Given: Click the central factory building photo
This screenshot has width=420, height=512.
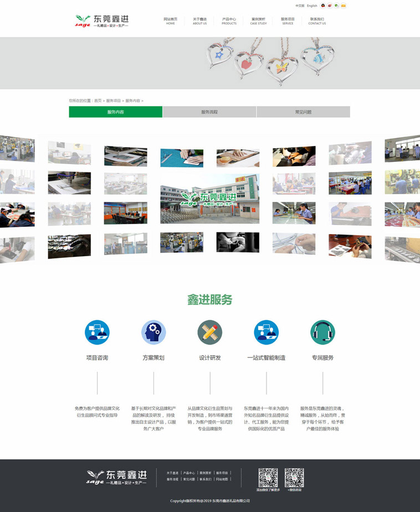Looking at the screenshot, I should tap(210, 198).
